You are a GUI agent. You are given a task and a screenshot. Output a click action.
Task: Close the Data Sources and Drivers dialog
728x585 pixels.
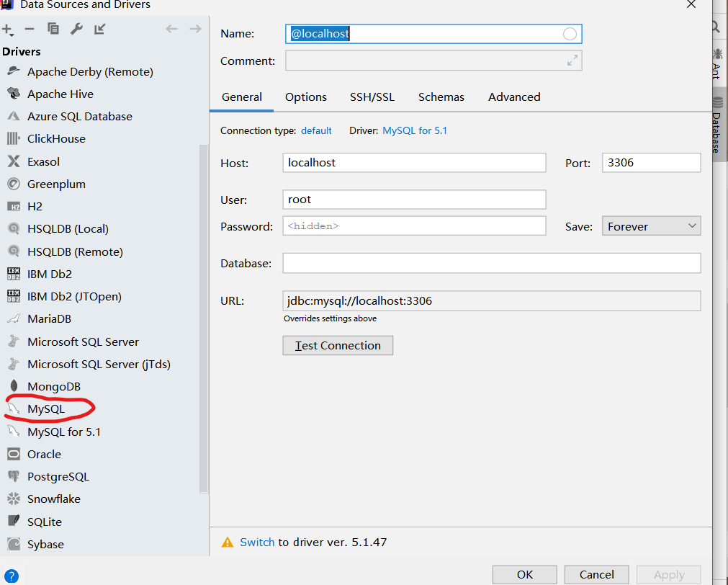click(691, 4)
